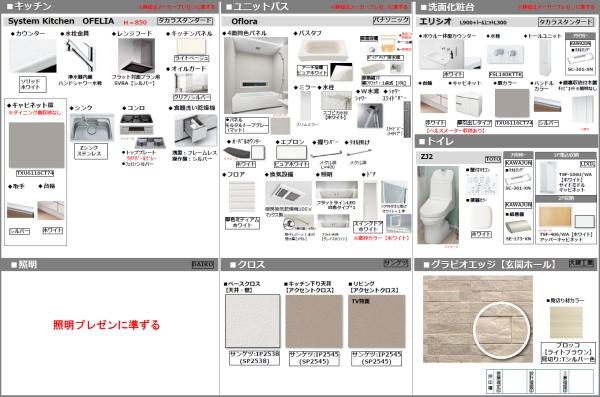The width and height of the screenshot is (600, 397).
Task: Open the kitchen 取手 handle image
Action: (21, 209)
